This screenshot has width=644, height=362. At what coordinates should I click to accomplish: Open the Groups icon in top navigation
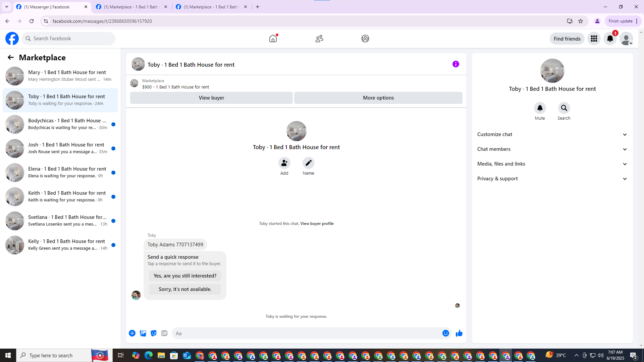click(365, 39)
